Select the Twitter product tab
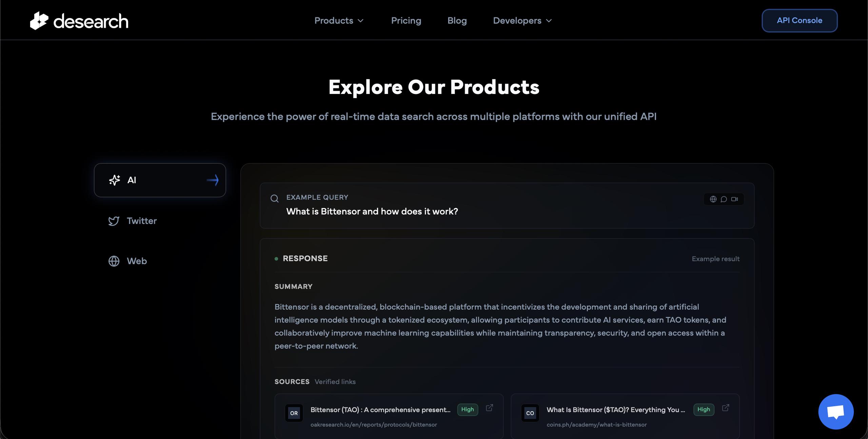The width and height of the screenshot is (868, 439). click(x=141, y=221)
